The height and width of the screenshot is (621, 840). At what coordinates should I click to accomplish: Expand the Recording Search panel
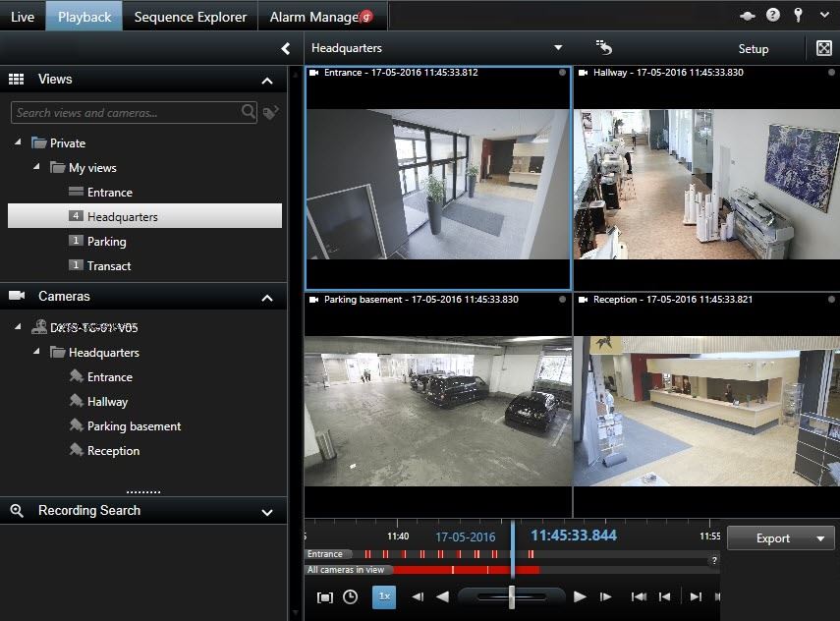point(266,512)
